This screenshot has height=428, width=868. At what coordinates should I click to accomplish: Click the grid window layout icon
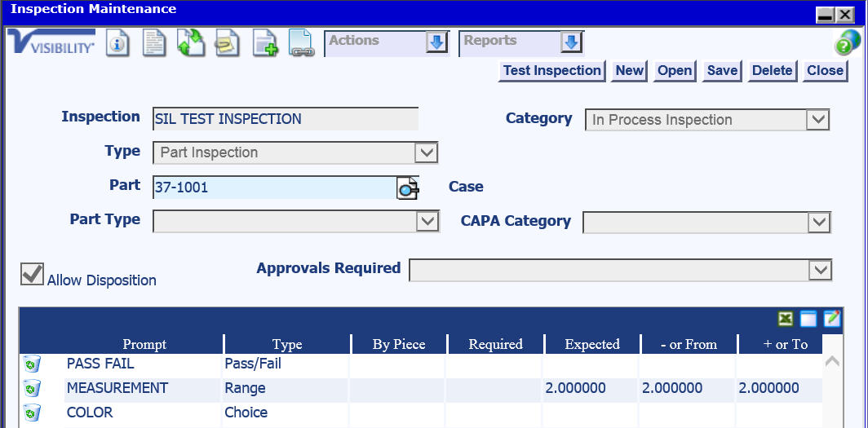tap(808, 319)
